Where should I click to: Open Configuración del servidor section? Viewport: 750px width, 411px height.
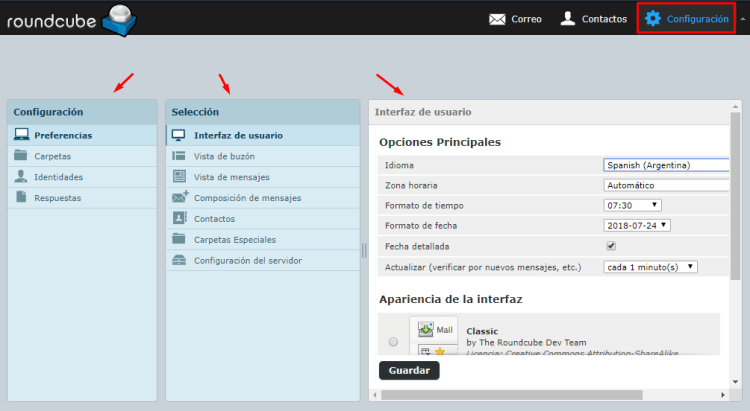pyautogui.click(x=248, y=261)
